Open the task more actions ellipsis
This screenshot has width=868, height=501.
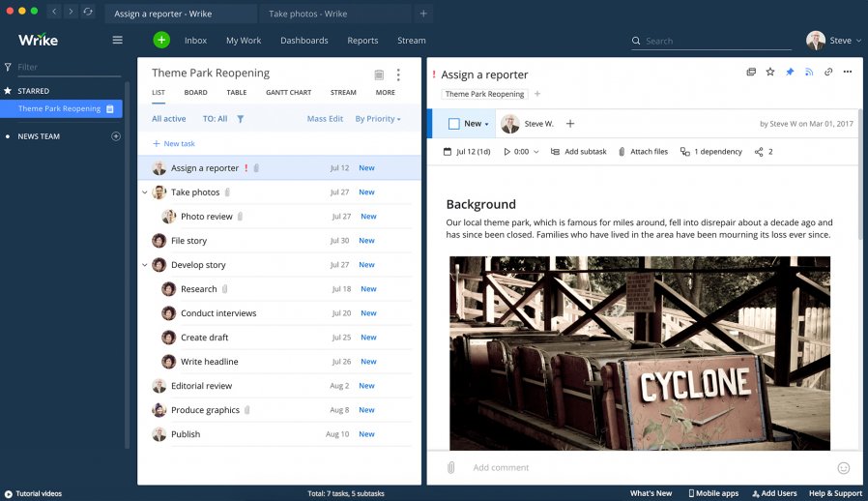(848, 72)
